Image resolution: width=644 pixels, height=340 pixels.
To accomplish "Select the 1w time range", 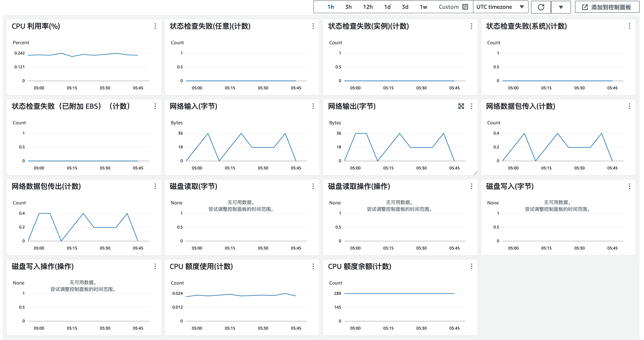I will pyautogui.click(x=423, y=7).
